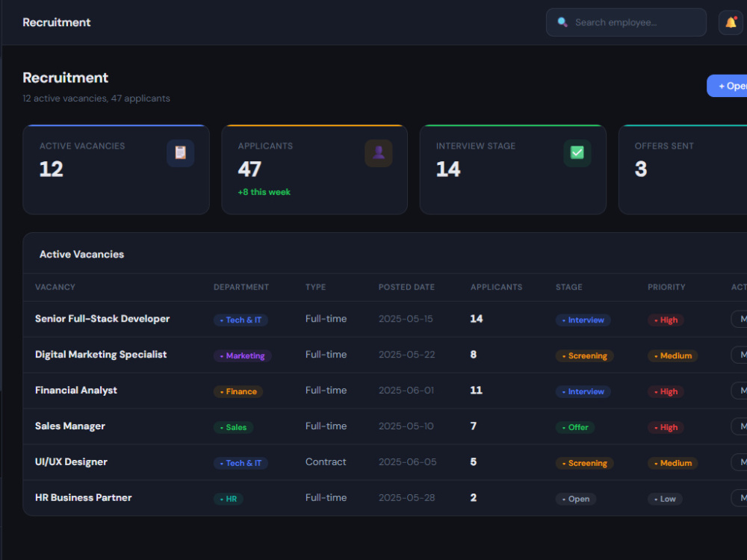Click posted date 2025-05-15
The width and height of the screenshot is (747, 560).
click(x=406, y=319)
